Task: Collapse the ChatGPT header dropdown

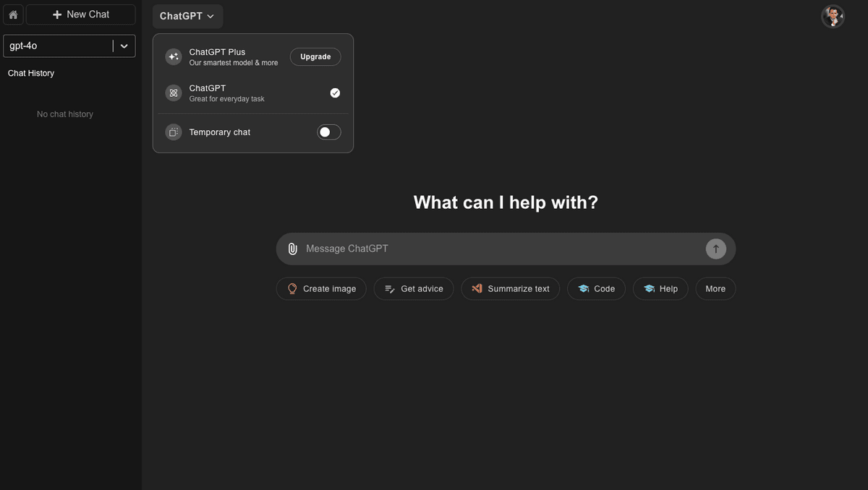Action: pos(187,16)
